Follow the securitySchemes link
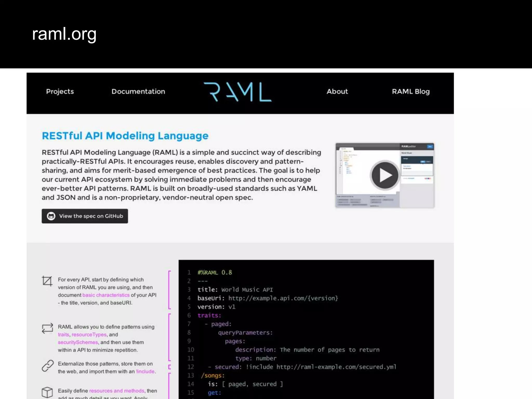Image resolution: width=532 pixels, height=399 pixels. point(78,342)
